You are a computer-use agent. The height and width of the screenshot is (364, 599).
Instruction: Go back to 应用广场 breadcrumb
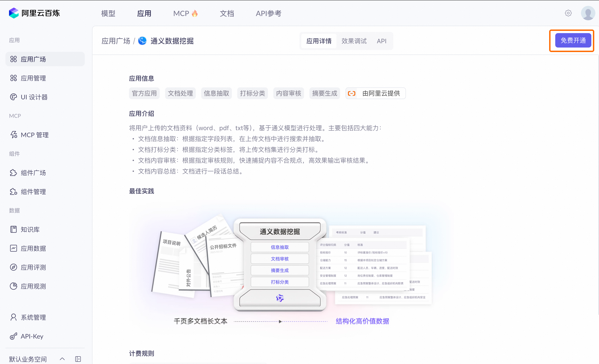click(116, 41)
